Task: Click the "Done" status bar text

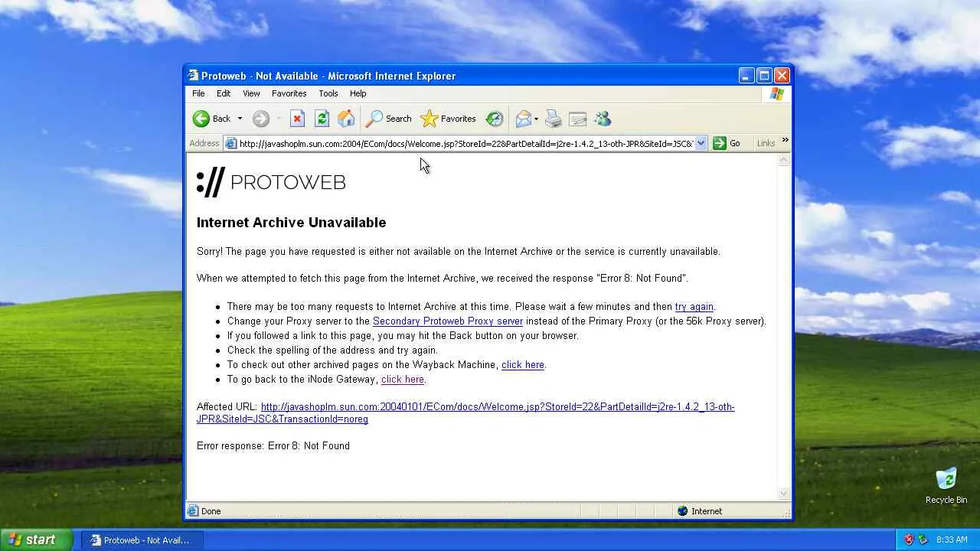Action: click(211, 511)
